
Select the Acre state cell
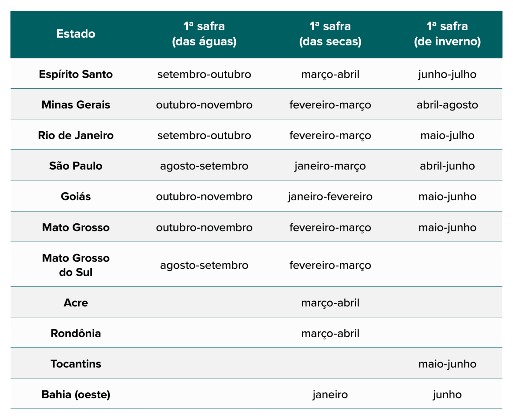(x=76, y=303)
